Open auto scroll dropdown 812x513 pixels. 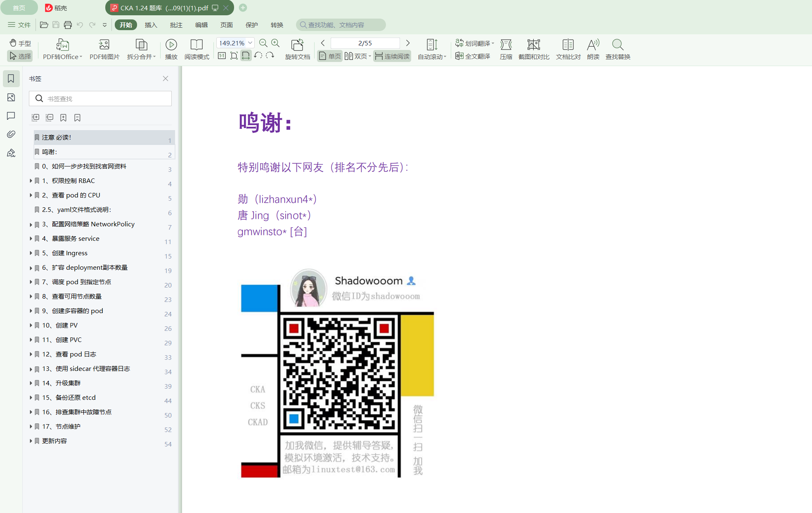click(x=432, y=49)
